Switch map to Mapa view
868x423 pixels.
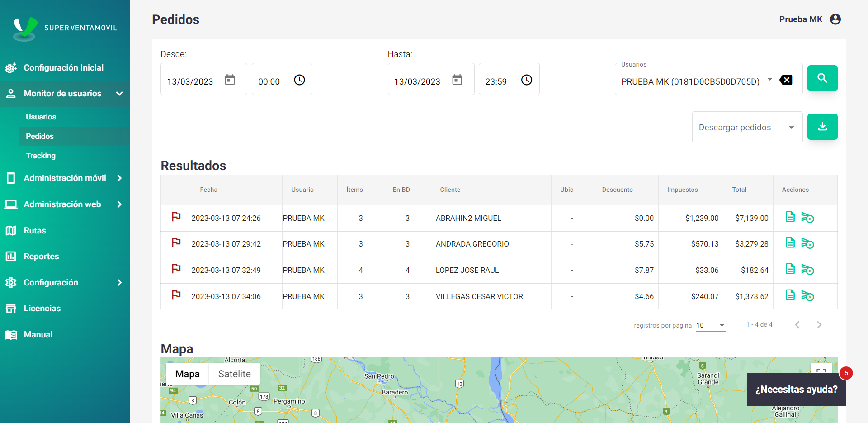[187, 374]
